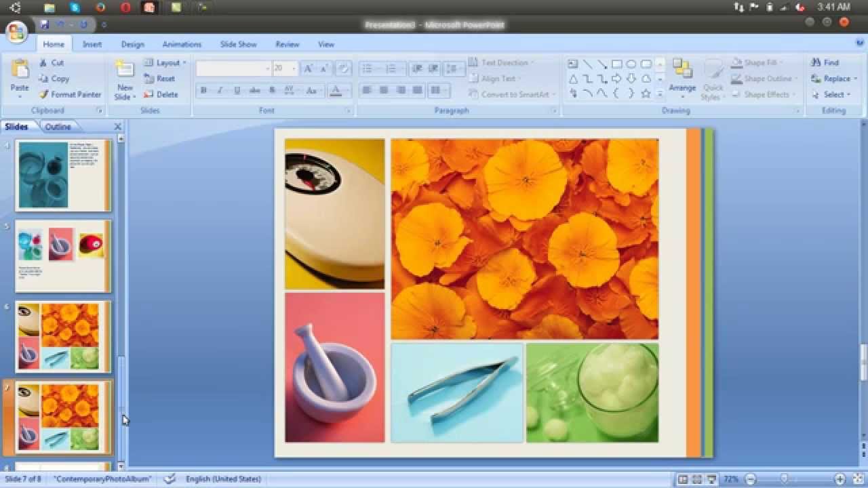This screenshot has height=488, width=868.
Task: Pick the font color swatch
Action: point(334,90)
